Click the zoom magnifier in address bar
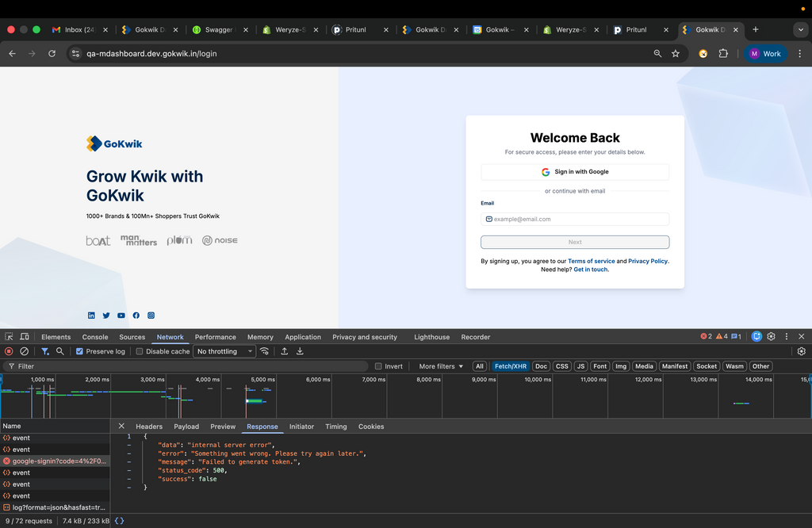 (x=657, y=53)
